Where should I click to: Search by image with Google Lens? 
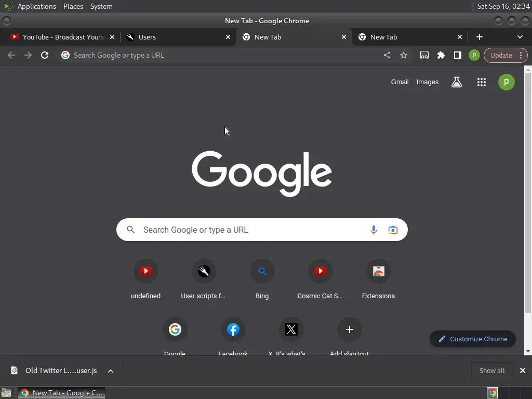click(x=393, y=230)
